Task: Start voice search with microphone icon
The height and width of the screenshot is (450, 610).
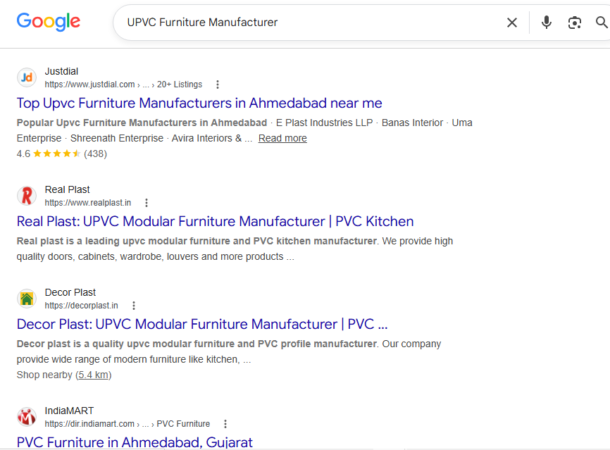Action: [546, 23]
